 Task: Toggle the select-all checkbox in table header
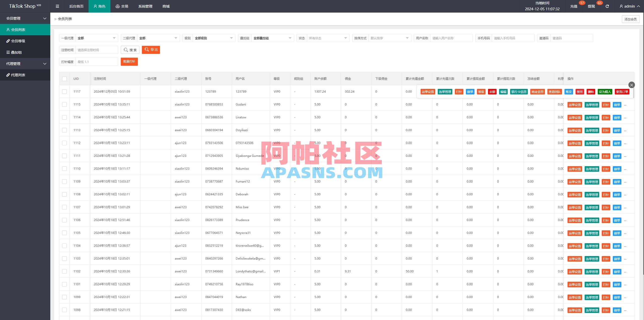[64, 79]
